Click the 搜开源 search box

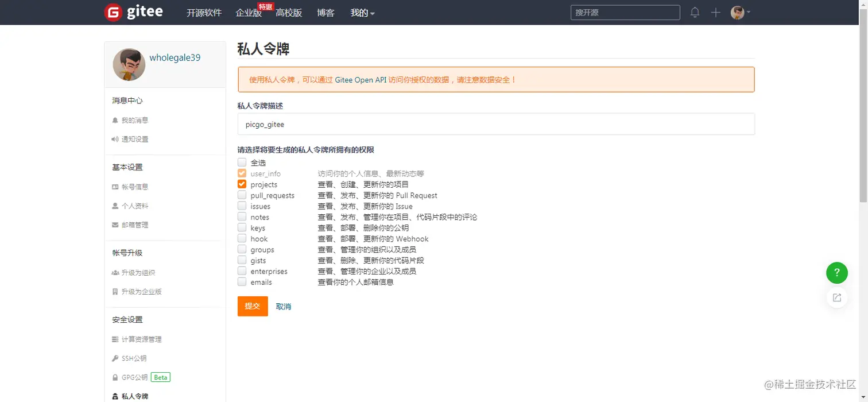[x=625, y=12]
